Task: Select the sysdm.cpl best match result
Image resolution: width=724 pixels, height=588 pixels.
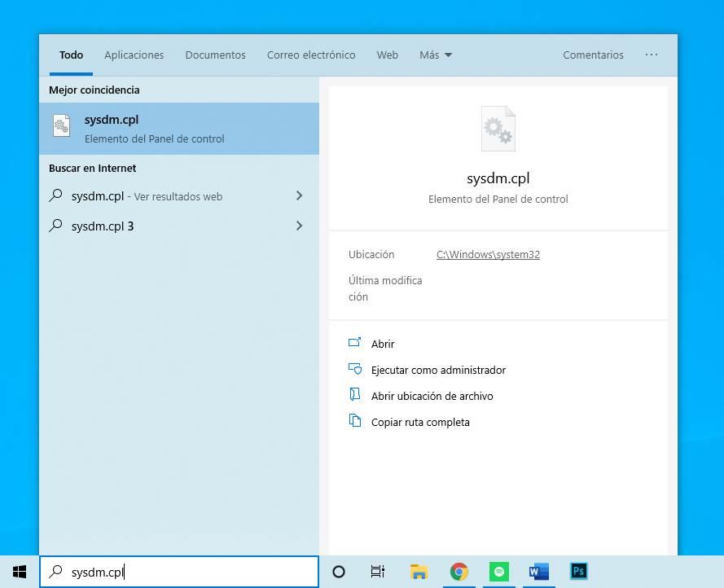Action: 179,129
